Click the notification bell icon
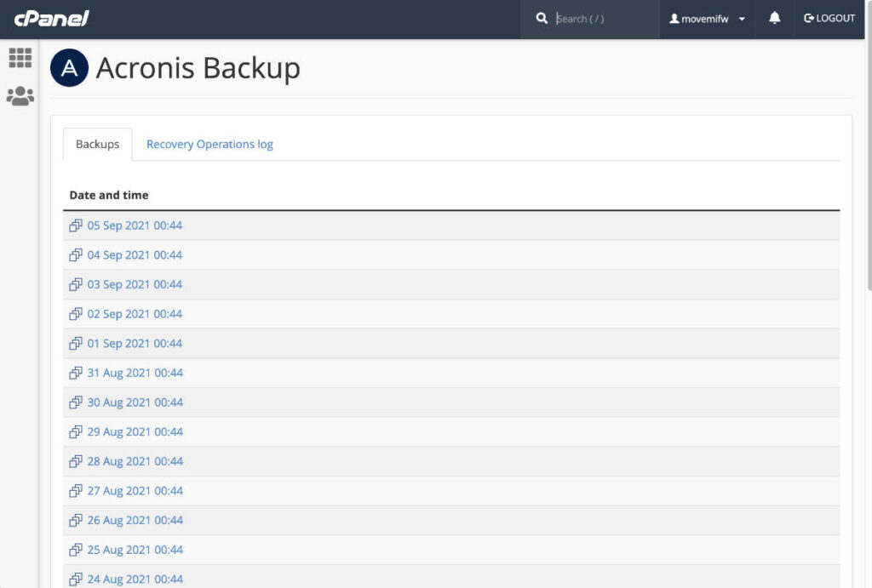Viewport: 872px width, 588px height. [x=773, y=18]
